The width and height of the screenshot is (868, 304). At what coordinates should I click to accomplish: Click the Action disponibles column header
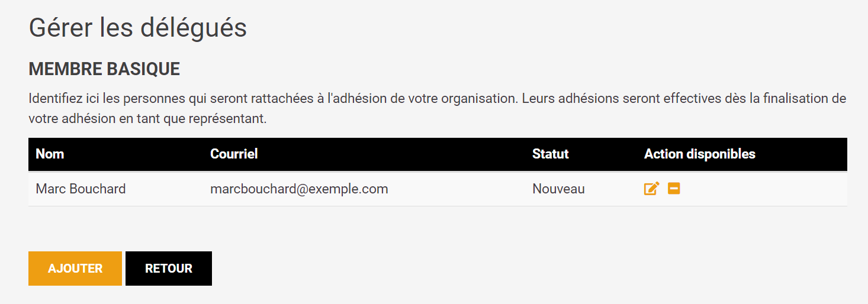point(699,154)
